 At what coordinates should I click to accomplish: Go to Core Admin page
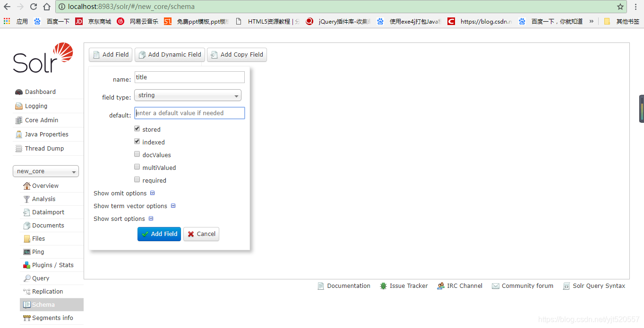pos(48,120)
